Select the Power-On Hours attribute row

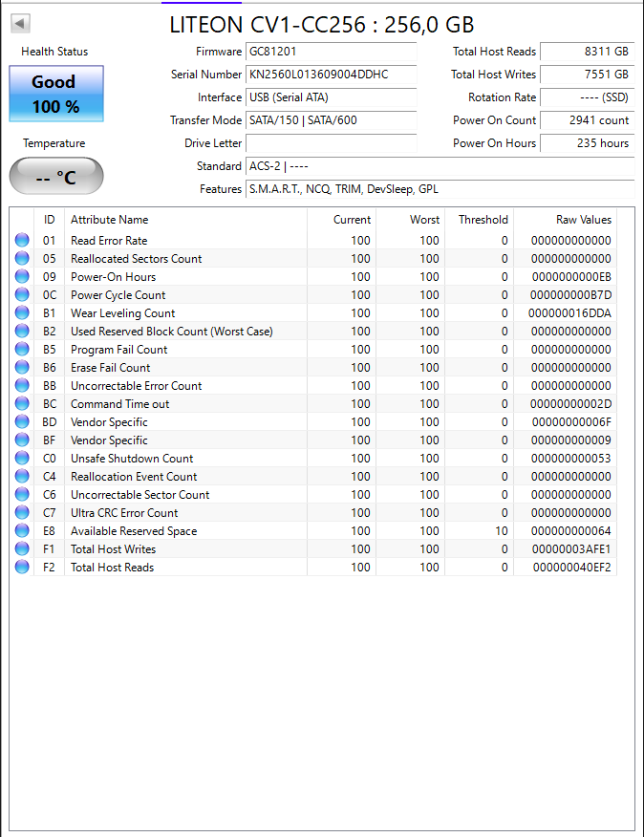[x=312, y=276]
